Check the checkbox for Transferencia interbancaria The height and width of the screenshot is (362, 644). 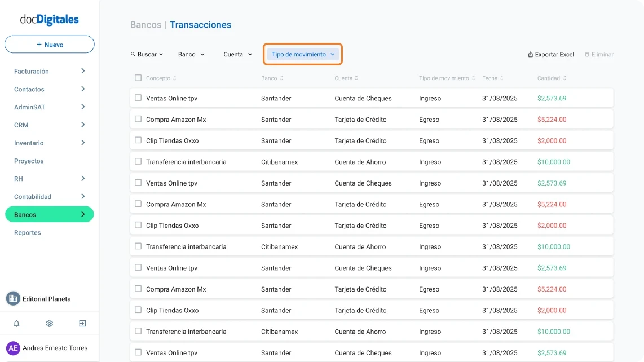point(137,162)
